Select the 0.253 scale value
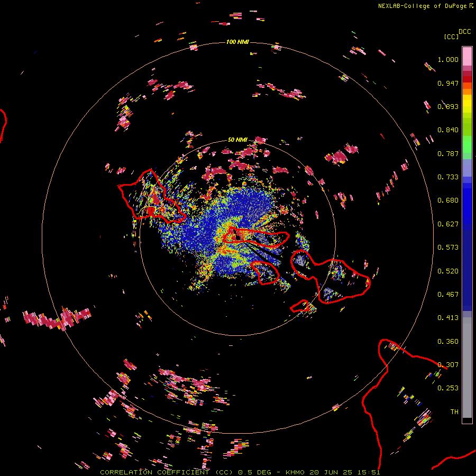The height and width of the screenshot is (476, 476). 448,388
